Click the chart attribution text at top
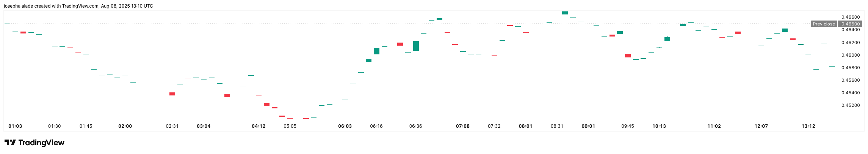 pos(78,6)
